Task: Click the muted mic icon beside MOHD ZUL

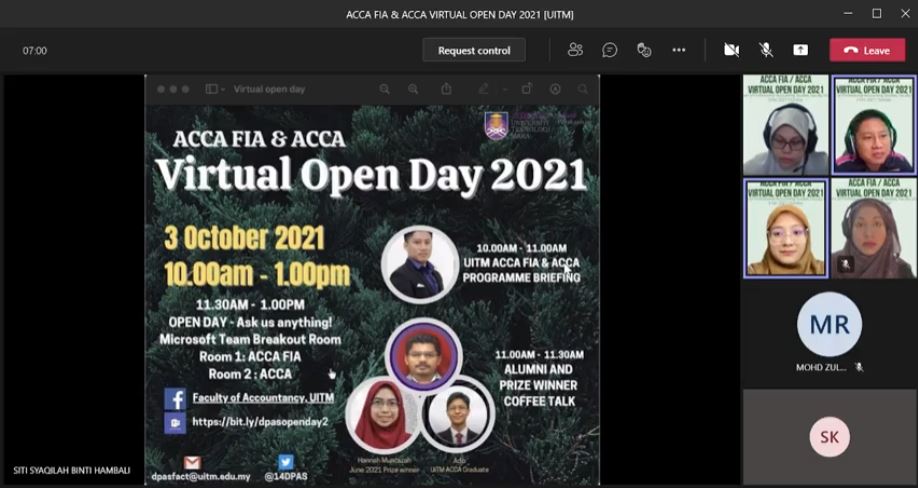Action: pos(859,367)
